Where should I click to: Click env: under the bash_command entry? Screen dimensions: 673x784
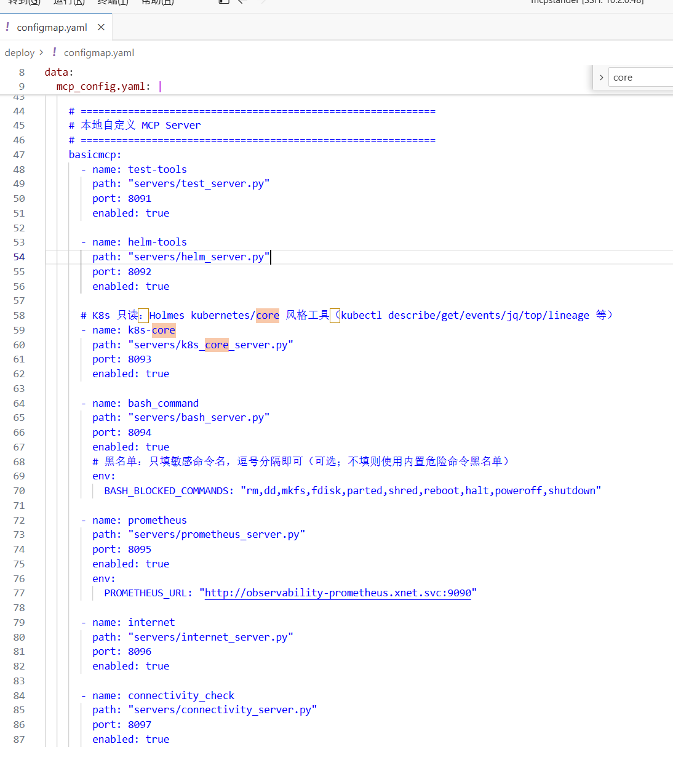point(104,476)
